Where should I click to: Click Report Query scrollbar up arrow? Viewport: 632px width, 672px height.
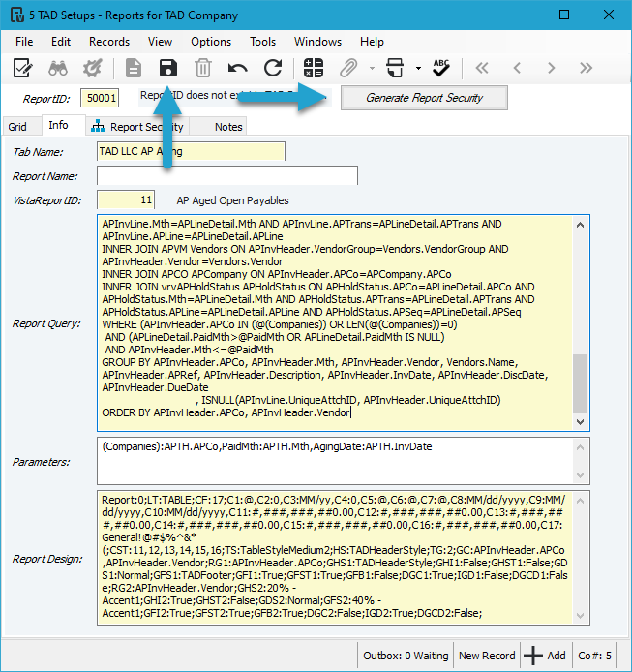(580, 225)
